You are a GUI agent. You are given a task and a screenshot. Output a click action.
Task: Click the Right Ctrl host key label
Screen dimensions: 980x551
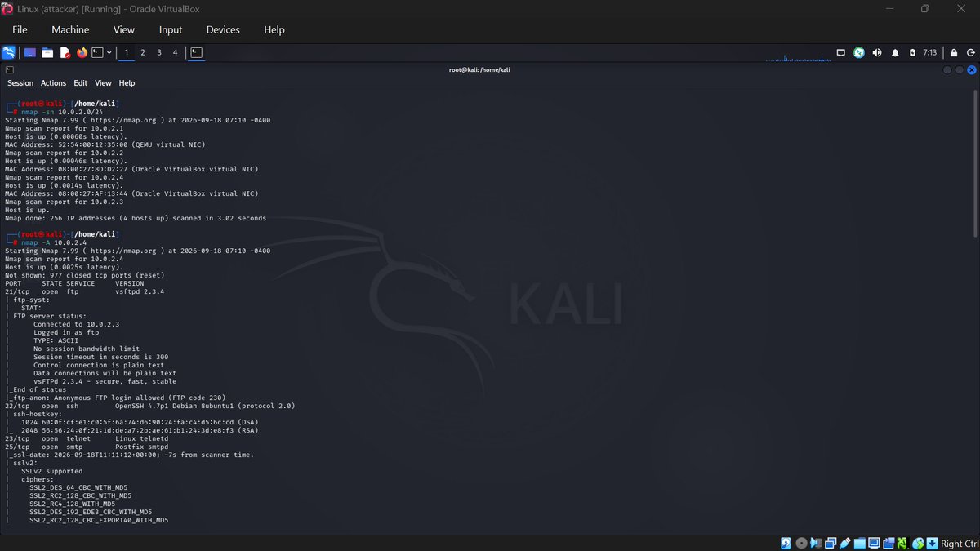960,544
